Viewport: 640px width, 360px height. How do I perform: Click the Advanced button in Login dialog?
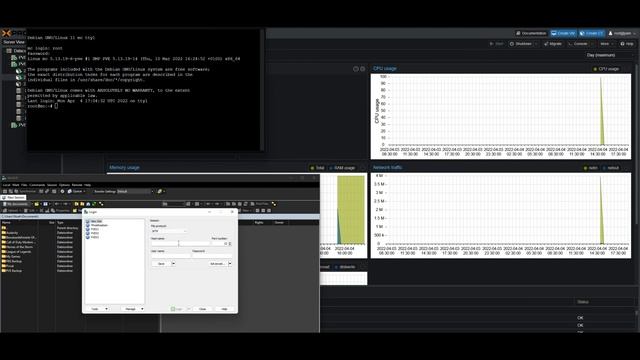point(217,264)
